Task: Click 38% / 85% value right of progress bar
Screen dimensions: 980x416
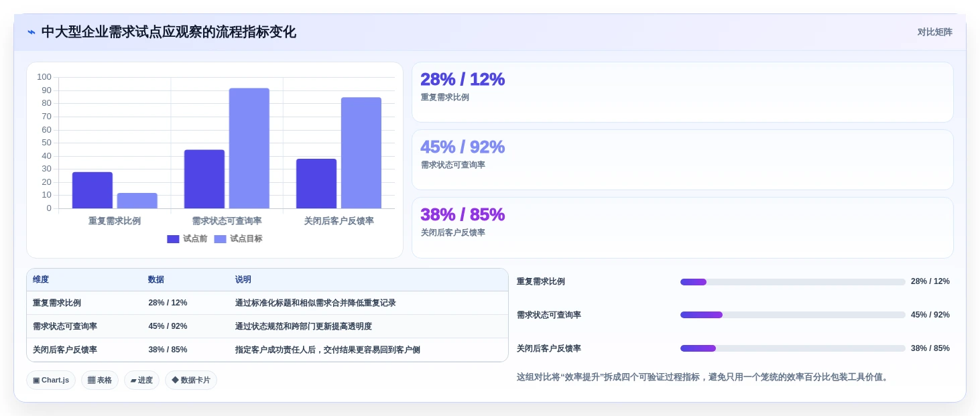Action: 930,348
